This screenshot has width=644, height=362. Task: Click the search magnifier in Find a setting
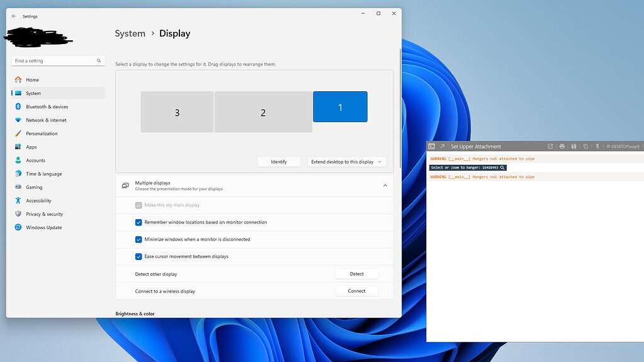99,61
